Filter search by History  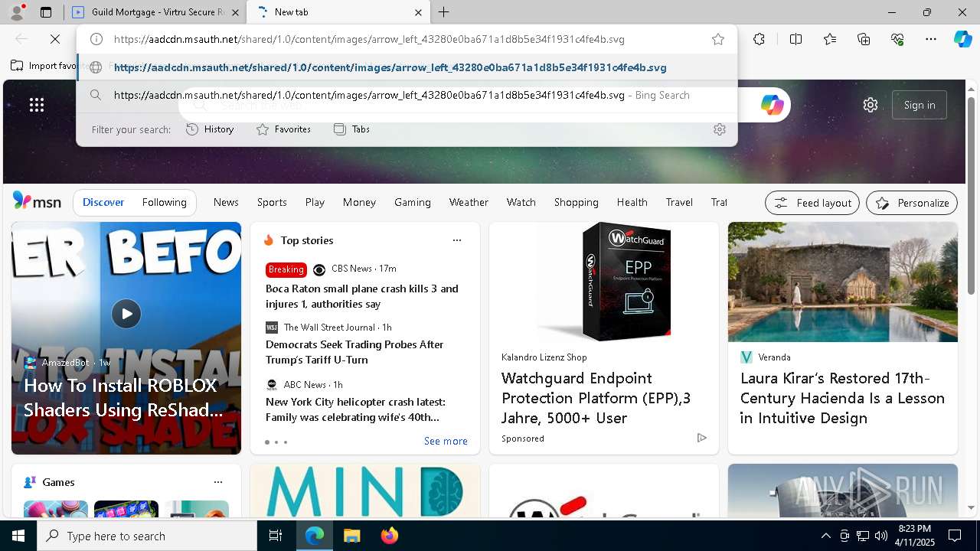[210, 129]
